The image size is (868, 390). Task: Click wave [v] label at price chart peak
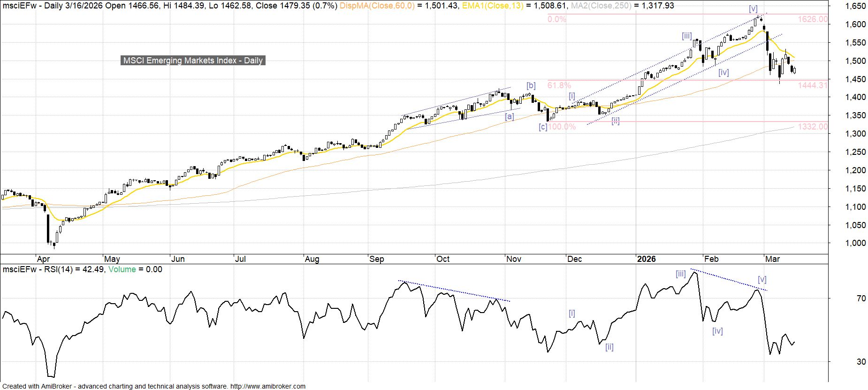753,8
